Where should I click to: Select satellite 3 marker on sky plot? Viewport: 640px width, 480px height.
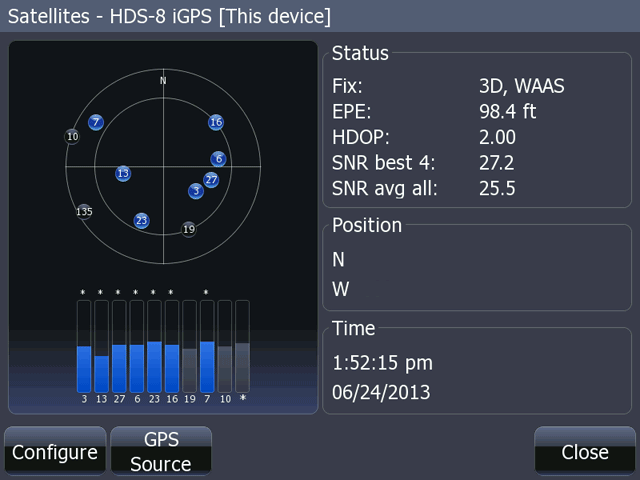[x=196, y=191]
